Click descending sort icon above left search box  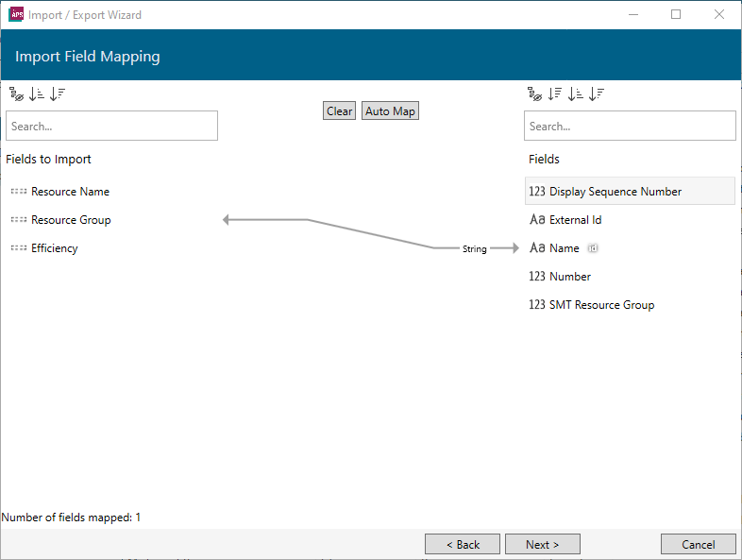tap(58, 93)
